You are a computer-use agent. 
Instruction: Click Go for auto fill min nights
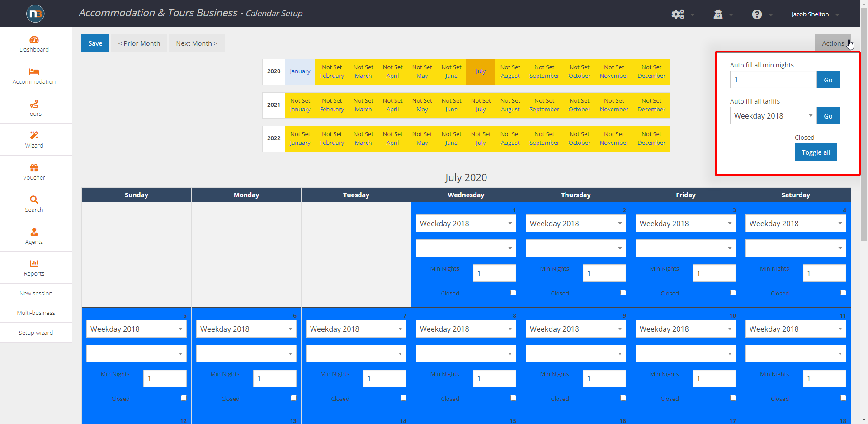point(828,80)
